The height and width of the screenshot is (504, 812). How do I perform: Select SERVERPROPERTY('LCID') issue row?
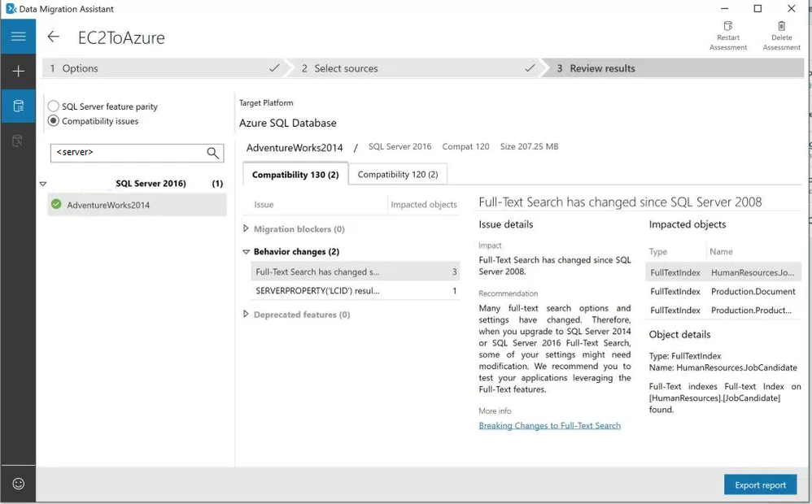click(x=356, y=291)
